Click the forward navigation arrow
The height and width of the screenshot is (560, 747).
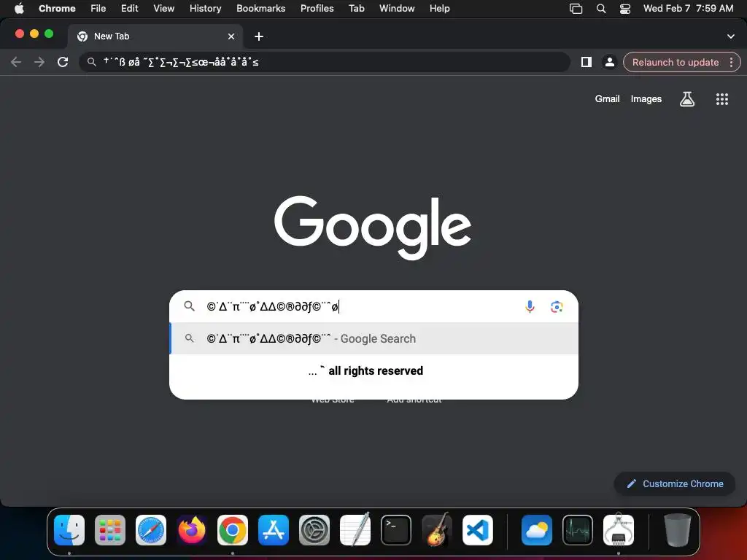coord(39,62)
